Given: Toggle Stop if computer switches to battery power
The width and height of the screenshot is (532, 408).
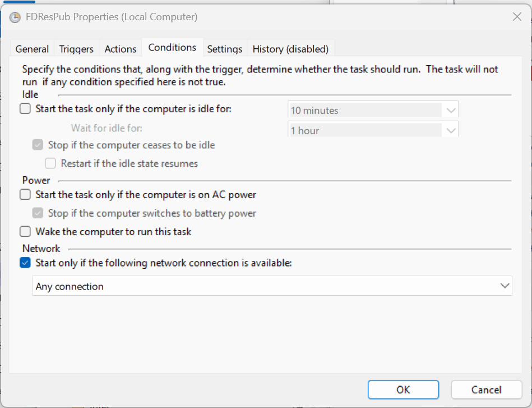Looking at the screenshot, I should click(x=38, y=213).
